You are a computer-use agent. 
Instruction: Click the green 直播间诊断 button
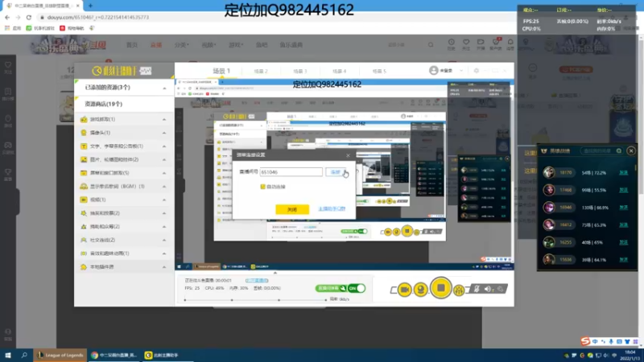(331, 288)
